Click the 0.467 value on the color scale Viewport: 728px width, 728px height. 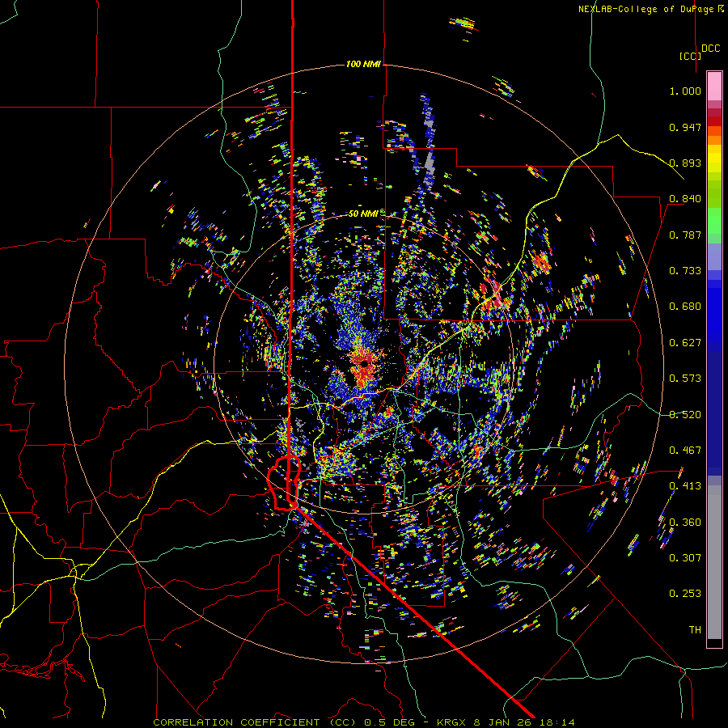point(685,451)
